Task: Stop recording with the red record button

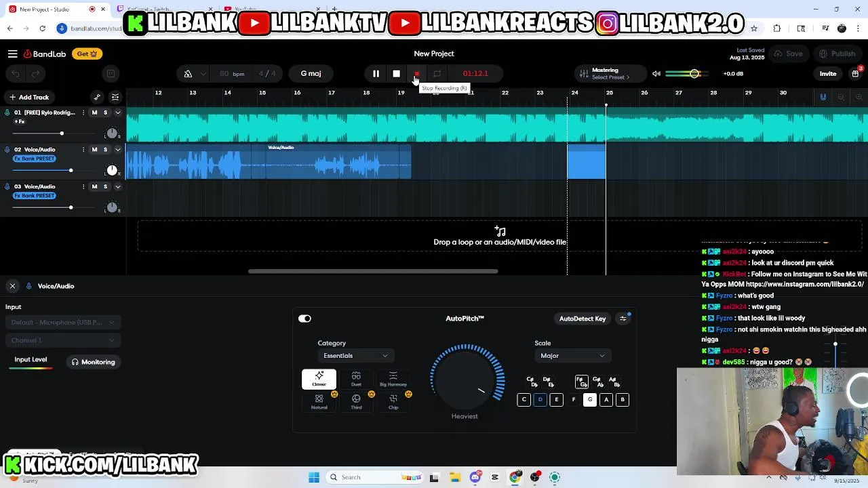Action: (x=416, y=73)
